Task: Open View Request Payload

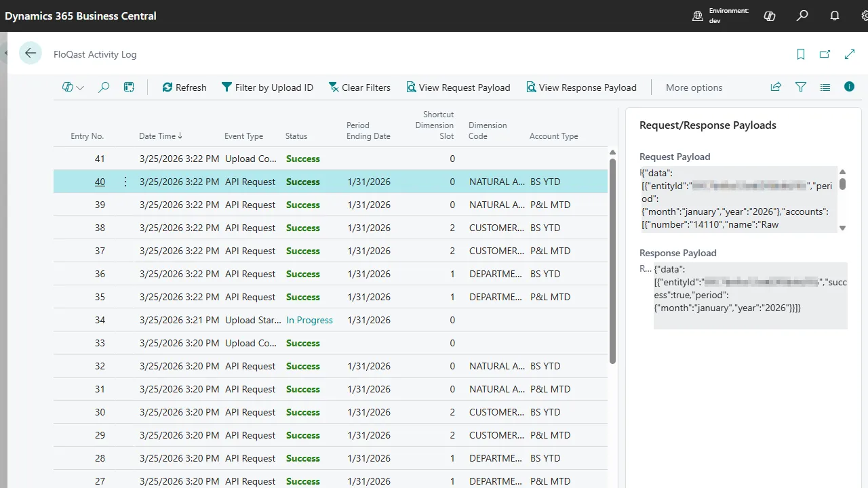Action: click(458, 87)
